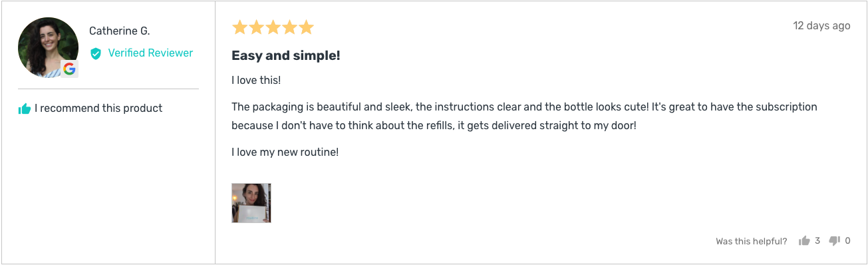
Task: Click the 12 days ago timestamp
Action: coord(821,26)
